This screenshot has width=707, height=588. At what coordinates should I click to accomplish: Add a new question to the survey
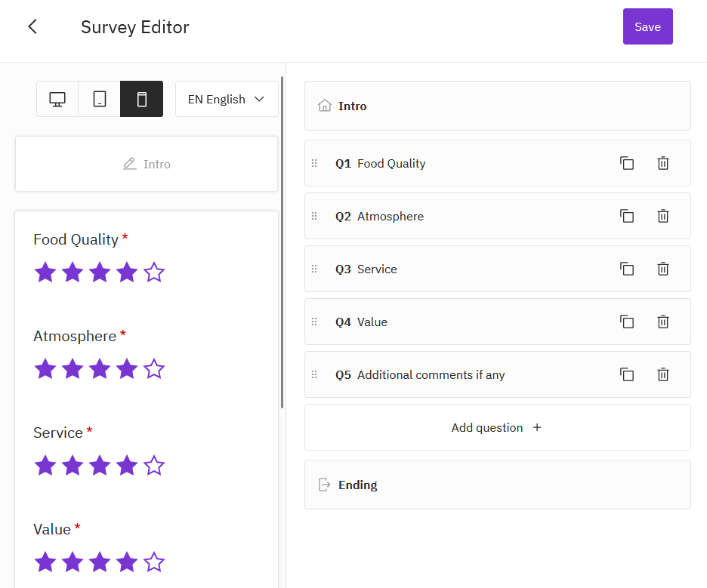click(x=497, y=427)
